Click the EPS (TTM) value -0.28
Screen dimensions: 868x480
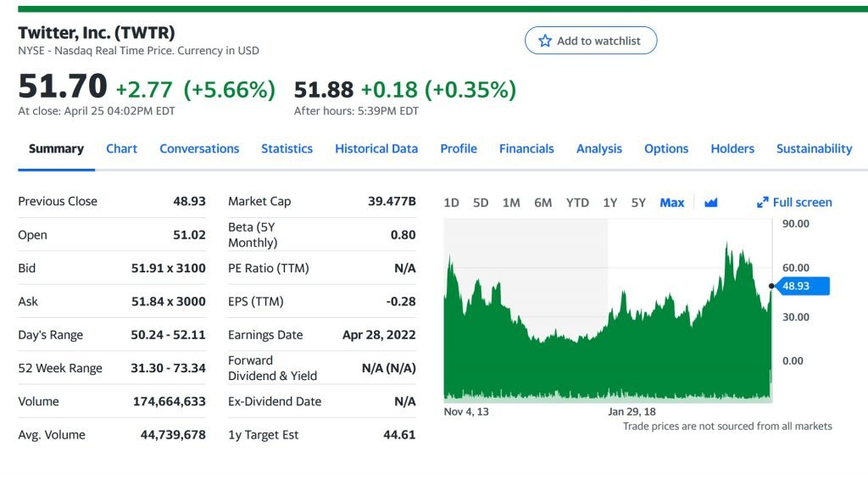(401, 302)
